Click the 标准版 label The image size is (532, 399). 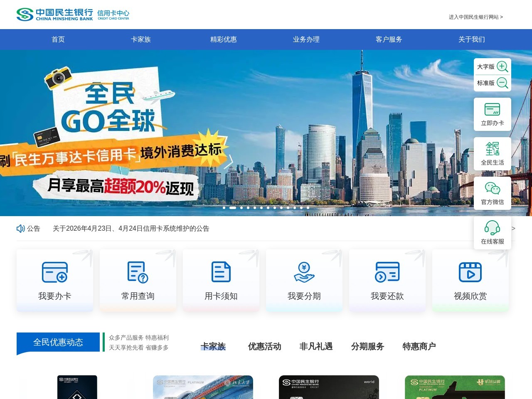pos(486,83)
